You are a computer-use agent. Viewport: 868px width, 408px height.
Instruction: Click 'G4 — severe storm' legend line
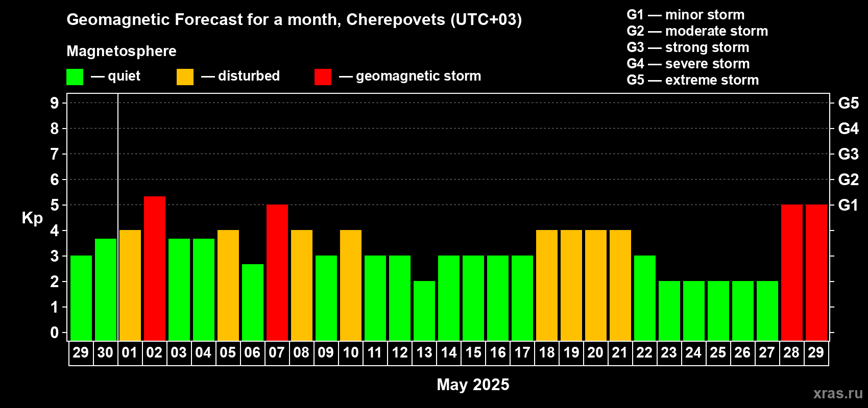pos(688,64)
